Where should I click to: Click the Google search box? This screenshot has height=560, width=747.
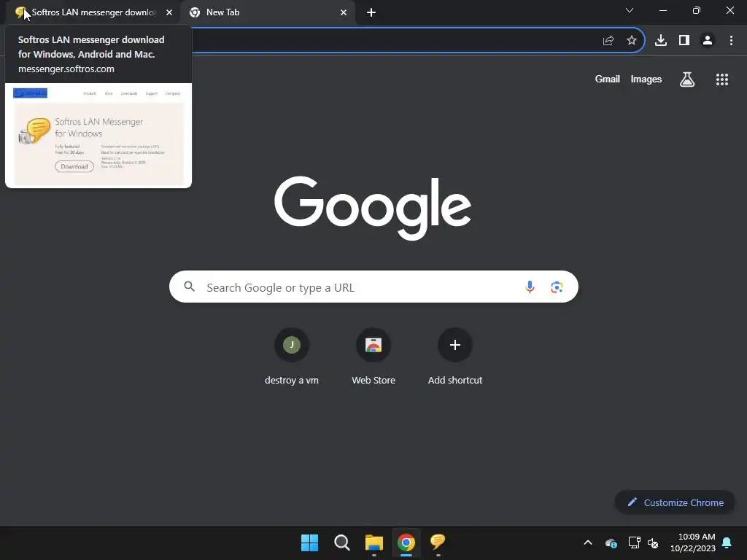coord(373,287)
